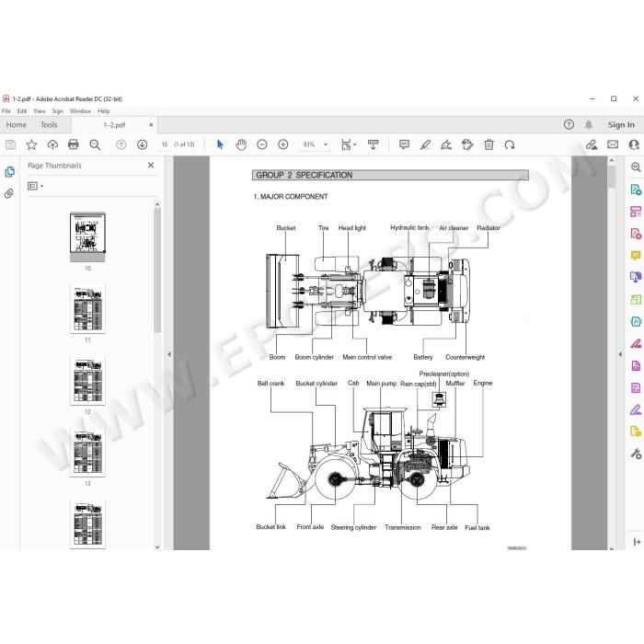Send file by email envelope icon
Viewport: 644px width, 644px height.
pyautogui.click(x=613, y=144)
